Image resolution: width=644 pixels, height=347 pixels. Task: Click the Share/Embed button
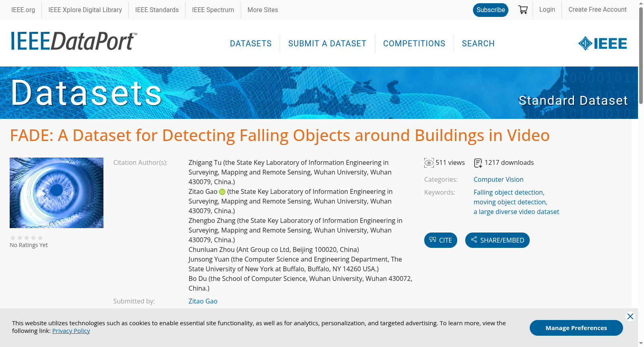(497, 240)
